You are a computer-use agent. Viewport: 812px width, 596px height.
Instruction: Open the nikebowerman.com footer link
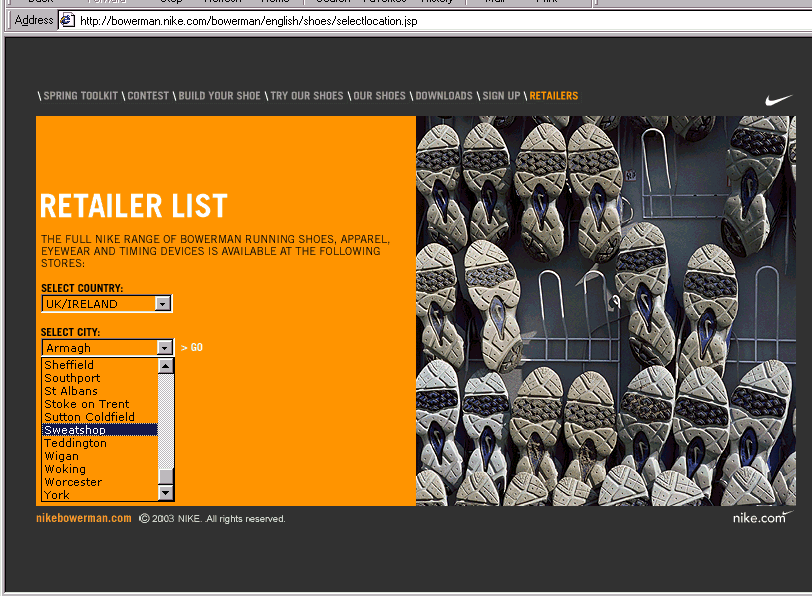[x=84, y=518]
